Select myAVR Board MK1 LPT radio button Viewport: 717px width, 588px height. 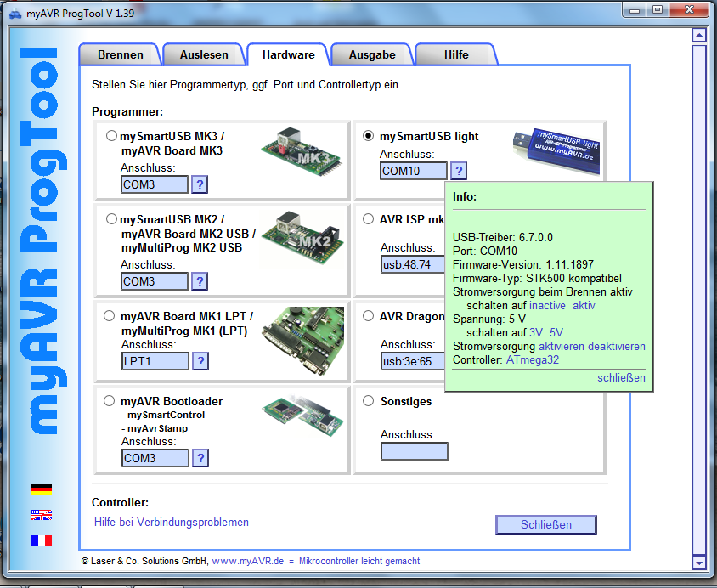(109, 316)
